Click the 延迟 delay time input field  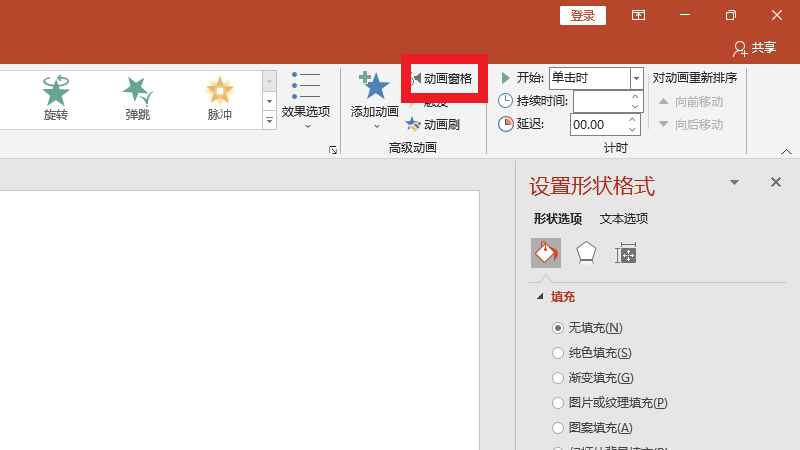(597, 125)
